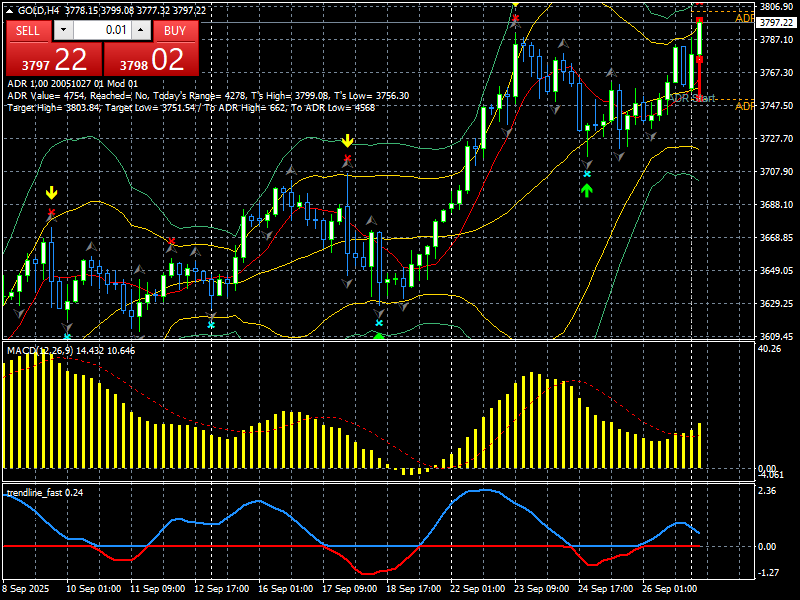
Task: Click the lower red square on the latest candle
Action: (x=699, y=60)
